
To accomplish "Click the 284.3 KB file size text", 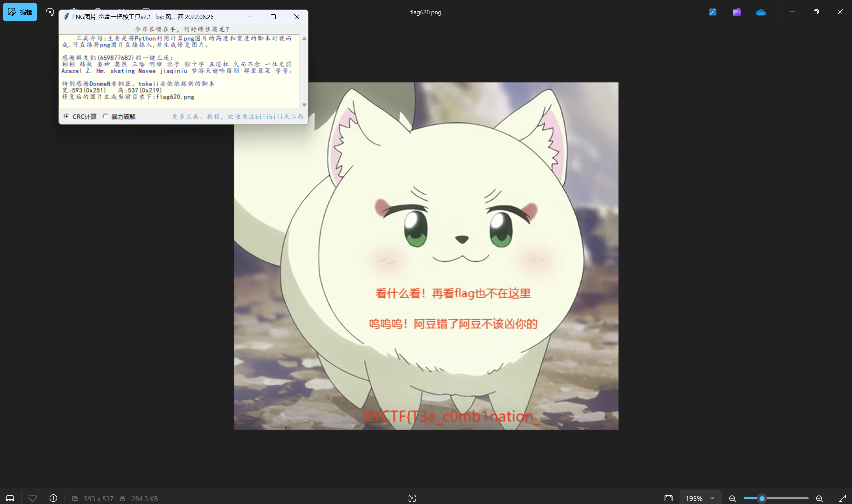I will click(x=144, y=498).
